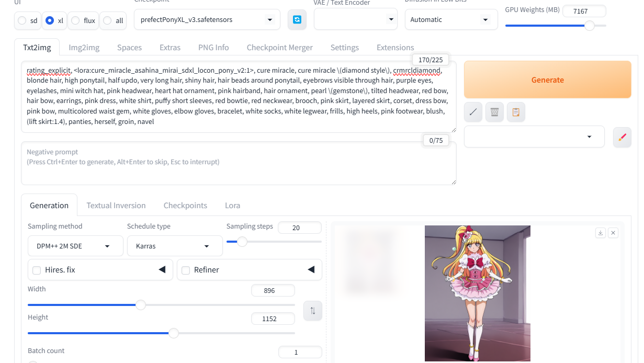Click the Sampling steps slider handle
The height and width of the screenshot is (363, 644).
point(242,242)
